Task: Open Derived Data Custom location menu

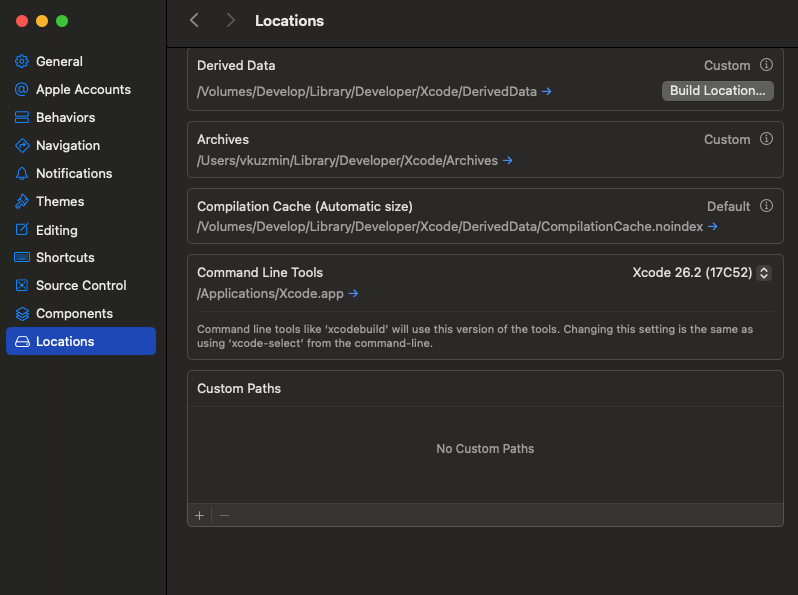Action: [x=727, y=66]
